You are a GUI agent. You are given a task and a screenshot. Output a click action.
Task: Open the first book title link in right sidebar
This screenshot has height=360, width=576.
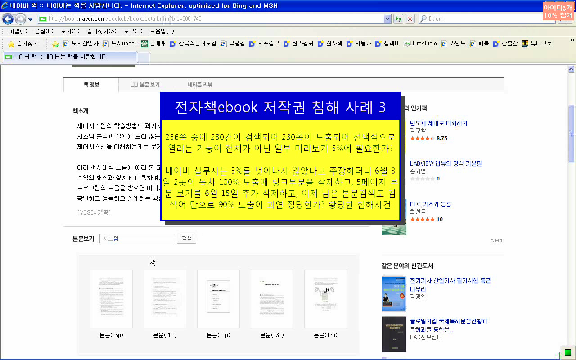coord(438,123)
